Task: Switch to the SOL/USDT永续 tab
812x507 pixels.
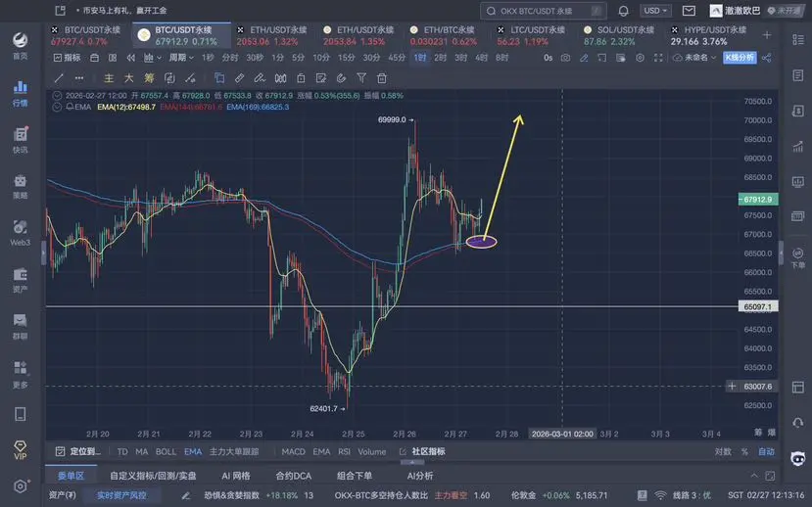Action: (619, 35)
